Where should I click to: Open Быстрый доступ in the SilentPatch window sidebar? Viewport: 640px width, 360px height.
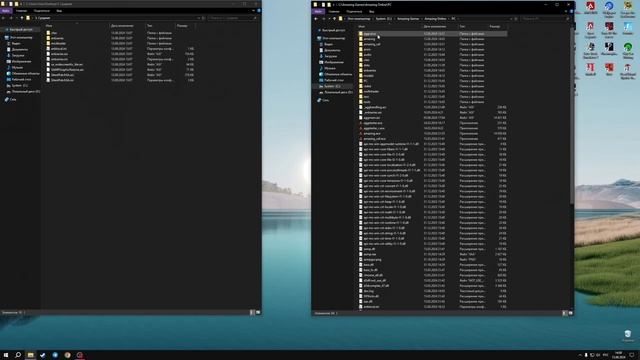pos(20,29)
